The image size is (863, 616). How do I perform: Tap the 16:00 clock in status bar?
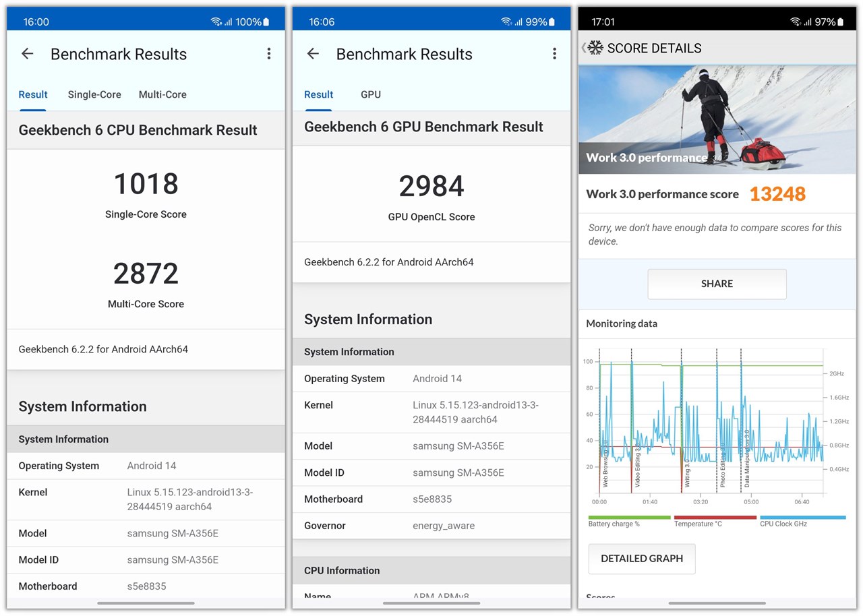36,22
